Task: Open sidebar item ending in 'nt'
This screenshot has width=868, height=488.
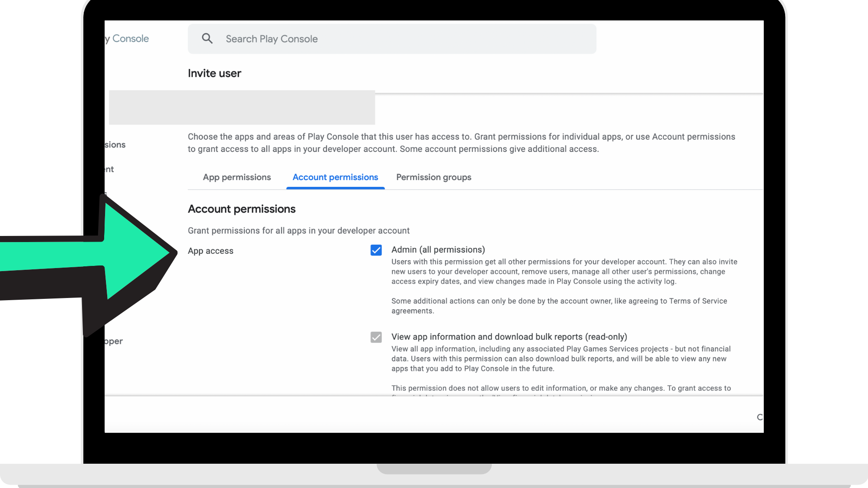Action: click(x=109, y=170)
